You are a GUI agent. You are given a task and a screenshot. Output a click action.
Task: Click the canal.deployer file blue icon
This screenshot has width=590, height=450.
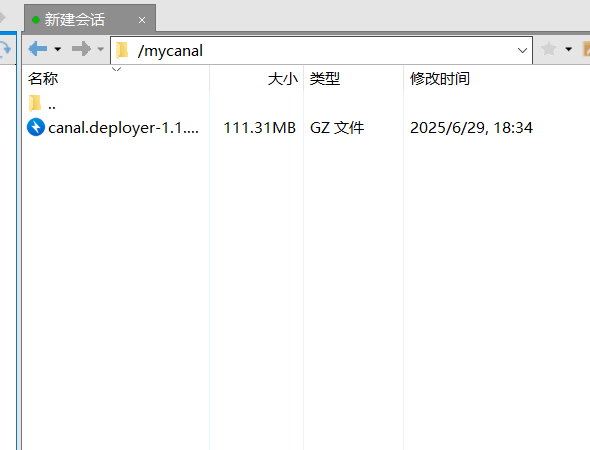click(x=36, y=127)
